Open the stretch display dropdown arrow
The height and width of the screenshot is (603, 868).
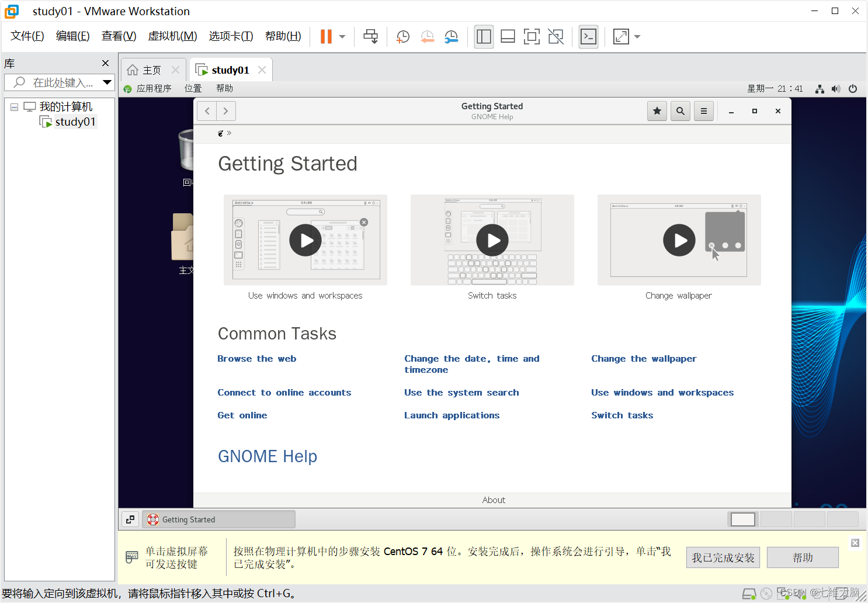(637, 37)
